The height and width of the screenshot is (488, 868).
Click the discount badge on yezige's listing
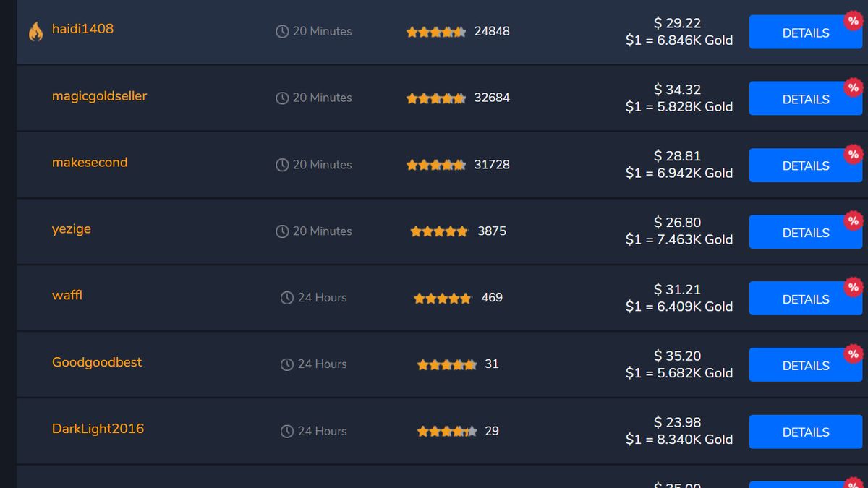[854, 221]
